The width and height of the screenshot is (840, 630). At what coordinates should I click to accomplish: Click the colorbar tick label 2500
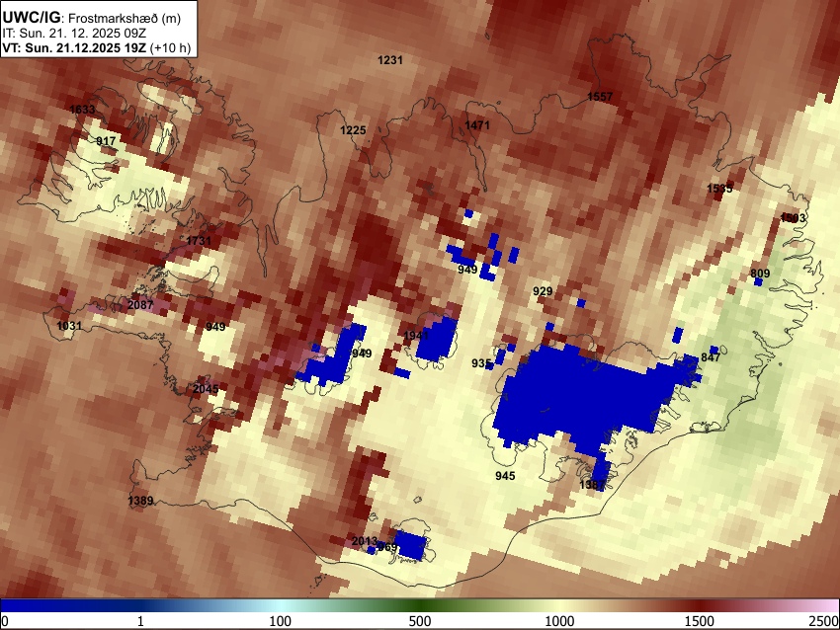tap(824, 621)
